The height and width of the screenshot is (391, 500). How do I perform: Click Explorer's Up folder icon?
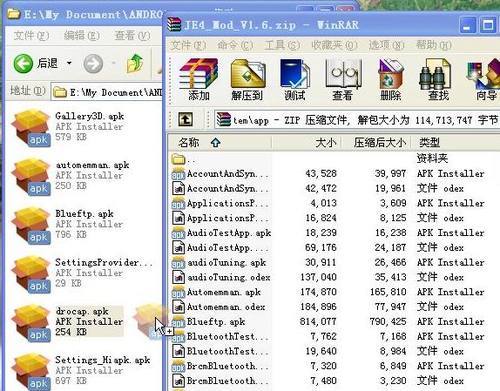[x=135, y=63]
